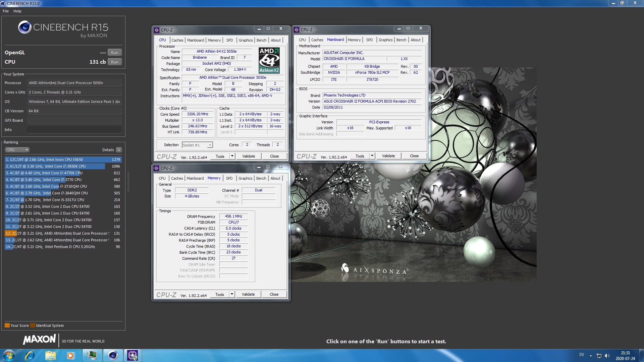This screenshot has height=362, width=644.
Task: Open Tools dropdown arrow in Mainboard window
Action: coord(372,156)
